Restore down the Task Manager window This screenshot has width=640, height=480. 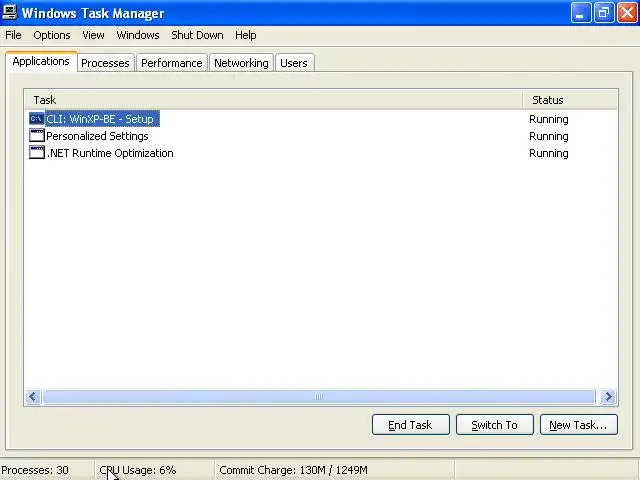(604, 13)
